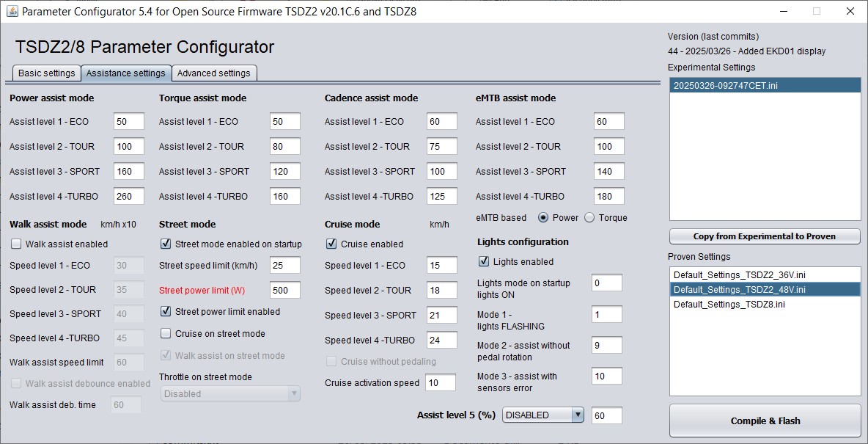The width and height of the screenshot is (868, 444).
Task: Click Power assist level 3 SPORT field
Action: (129, 171)
